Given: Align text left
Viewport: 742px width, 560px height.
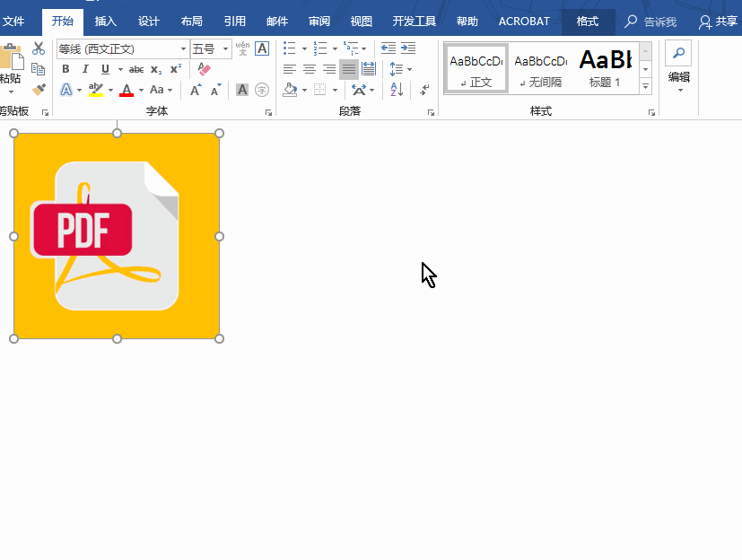Looking at the screenshot, I should (x=290, y=70).
